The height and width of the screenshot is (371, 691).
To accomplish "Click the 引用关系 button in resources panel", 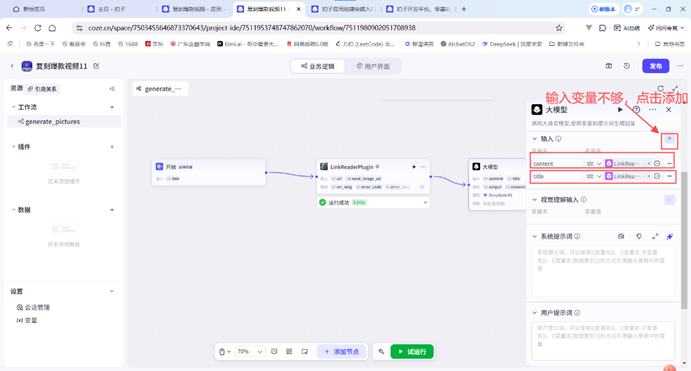I will pyautogui.click(x=42, y=89).
